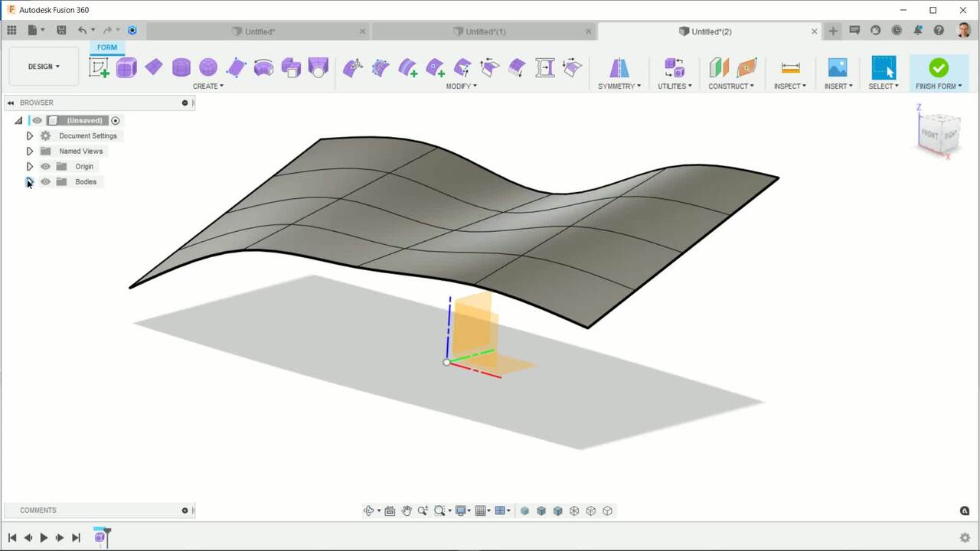Expand the Document Settings node

click(30, 135)
